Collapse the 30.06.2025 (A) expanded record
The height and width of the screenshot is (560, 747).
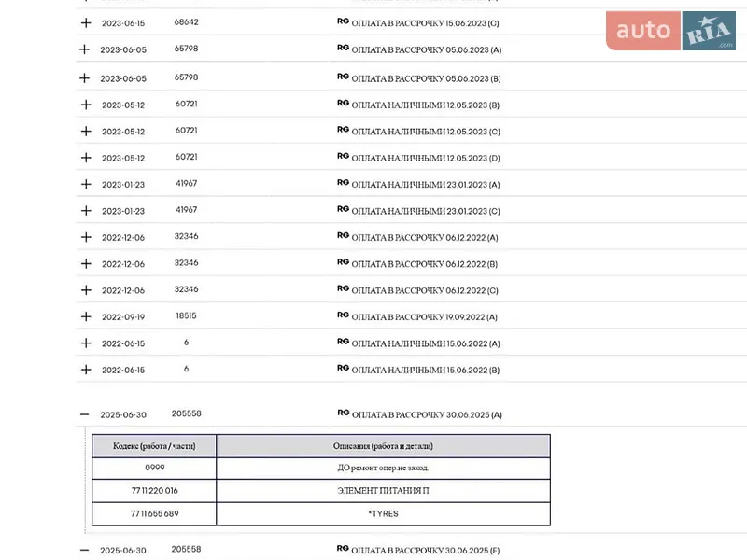[x=84, y=414]
